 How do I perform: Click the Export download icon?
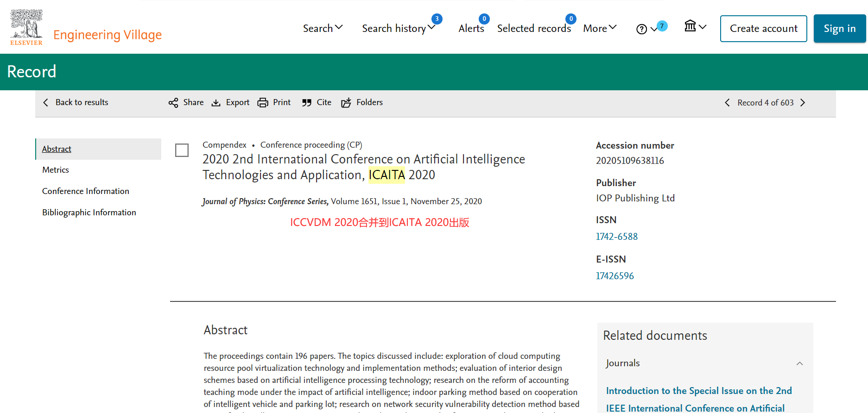coord(216,103)
